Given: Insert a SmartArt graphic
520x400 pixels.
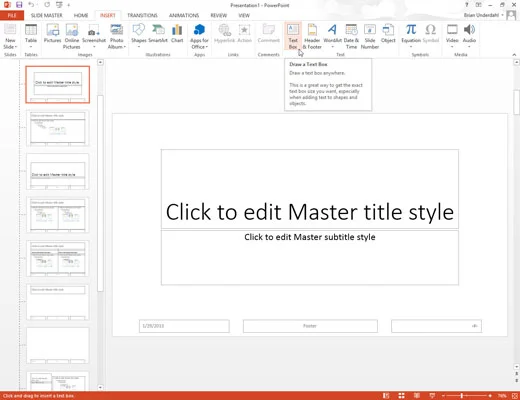Looking at the screenshot, I should (158, 33).
